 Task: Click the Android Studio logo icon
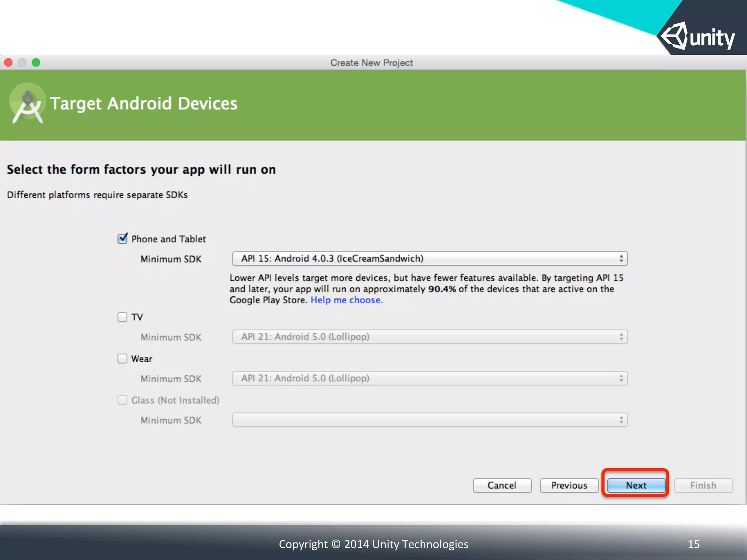pyautogui.click(x=27, y=104)
